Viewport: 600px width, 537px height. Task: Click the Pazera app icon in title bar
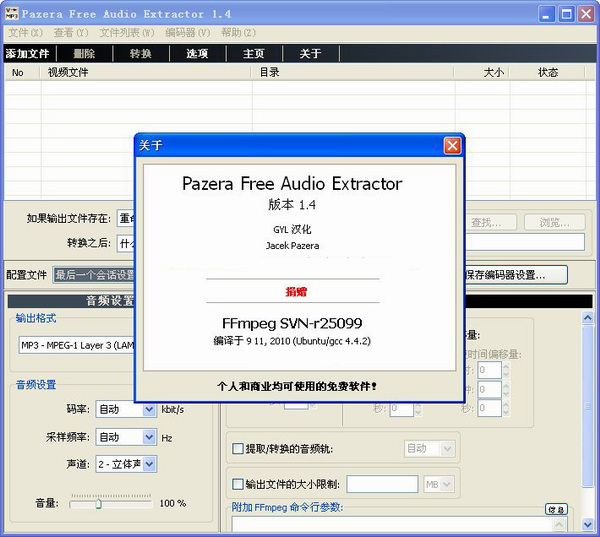pyautogui.click(x=11, y=13)
